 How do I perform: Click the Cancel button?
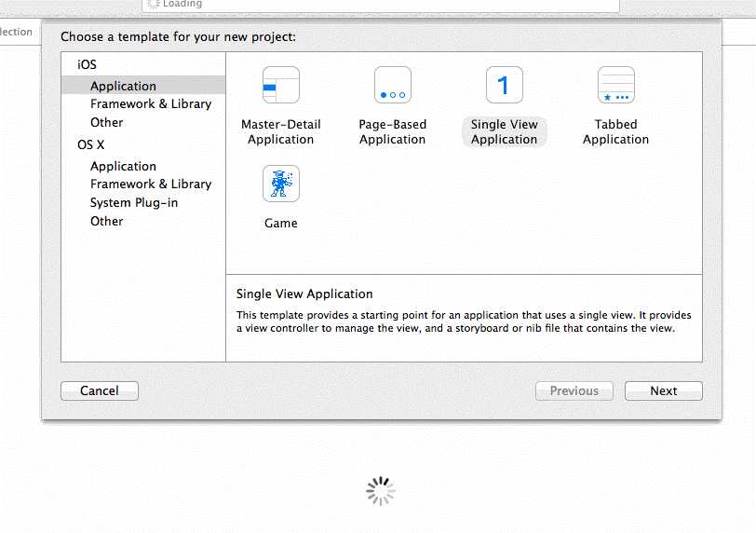pos(100,390)
